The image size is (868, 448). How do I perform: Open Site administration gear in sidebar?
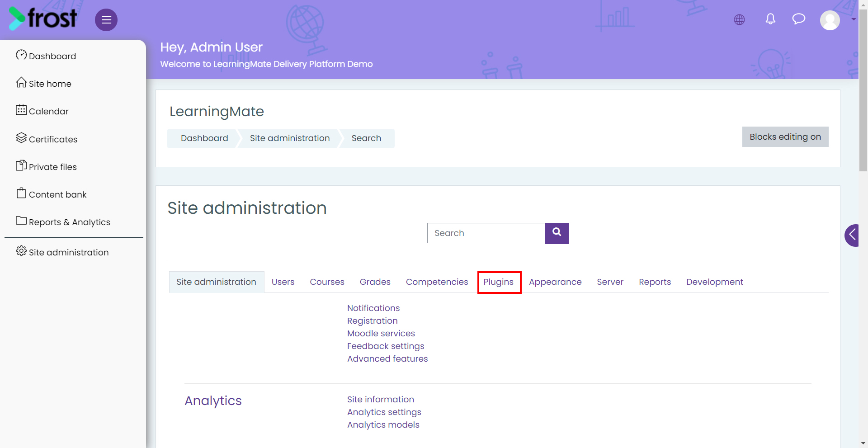point(62,252)
